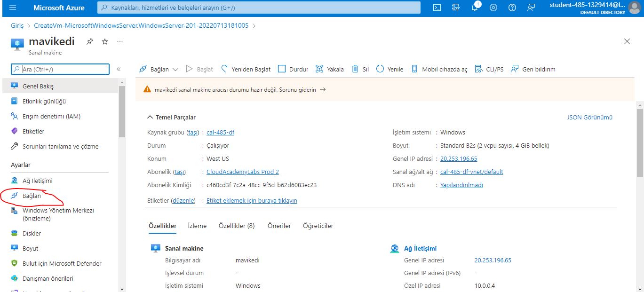Screen dimensions: 644x292
Task: Collapse the left menu with double chevron
Action: [x=119, y=69]
